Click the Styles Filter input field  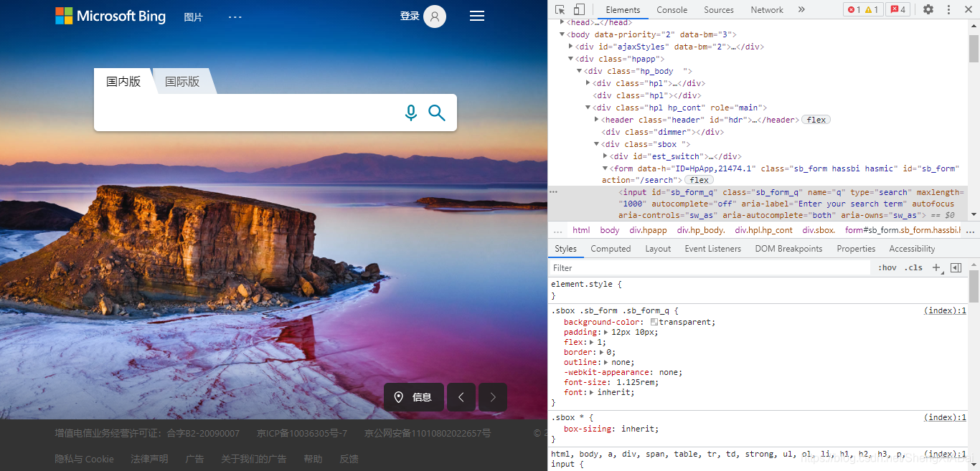click(x=710, y=267)
